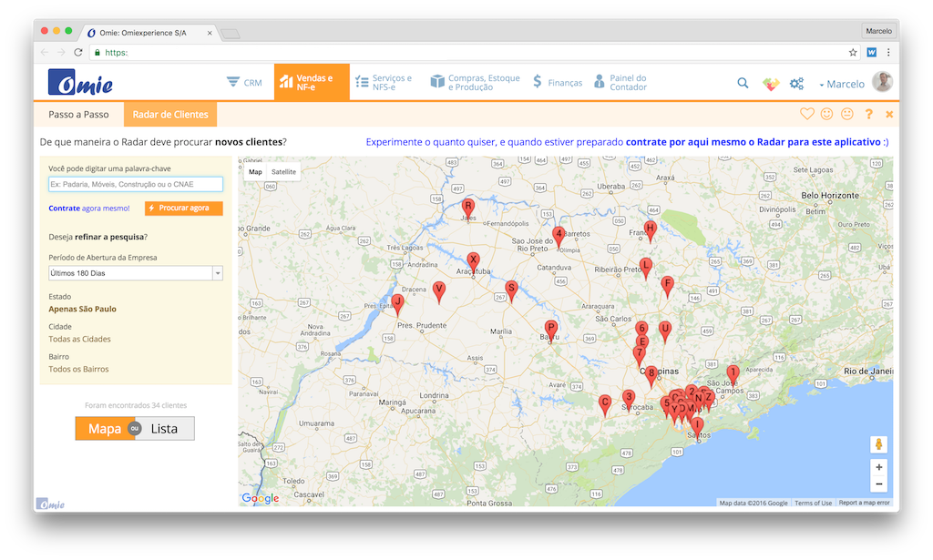Switch map type to Satellite
This screenshot has width=933, height=560.
(x=284, y=172)
